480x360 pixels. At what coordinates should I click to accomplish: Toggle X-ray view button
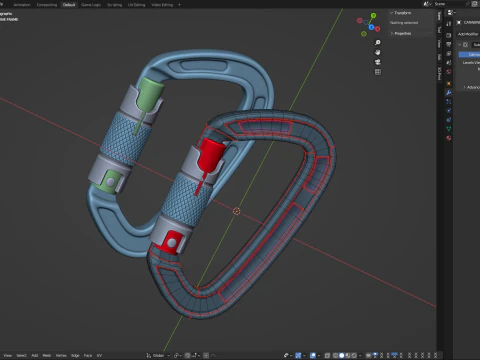click(327, 355)
